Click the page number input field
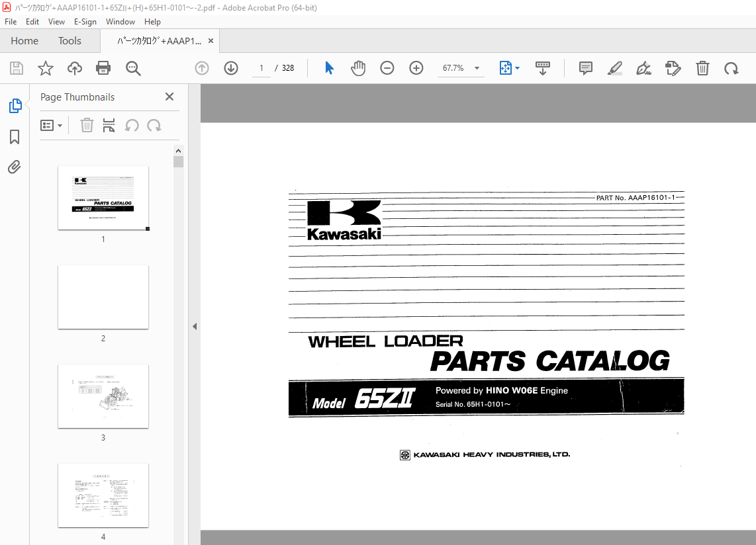The image size is (756, 545). pos(261,68)
